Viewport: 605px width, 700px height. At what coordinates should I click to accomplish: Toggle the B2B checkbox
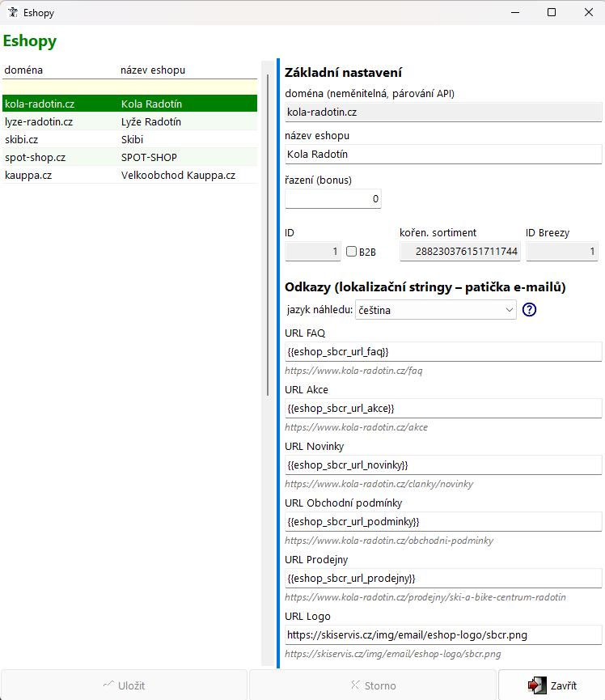point(352,252)
